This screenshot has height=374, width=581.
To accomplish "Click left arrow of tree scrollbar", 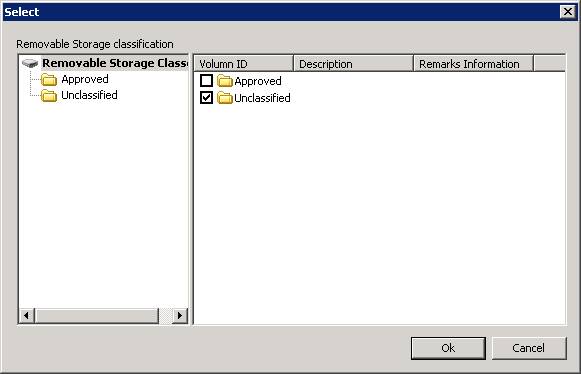I will tap(26, 315).
